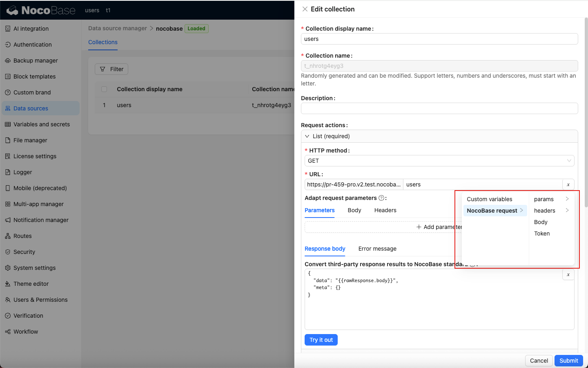Open the HTTP method GET dropdown

tap(439, 161)
